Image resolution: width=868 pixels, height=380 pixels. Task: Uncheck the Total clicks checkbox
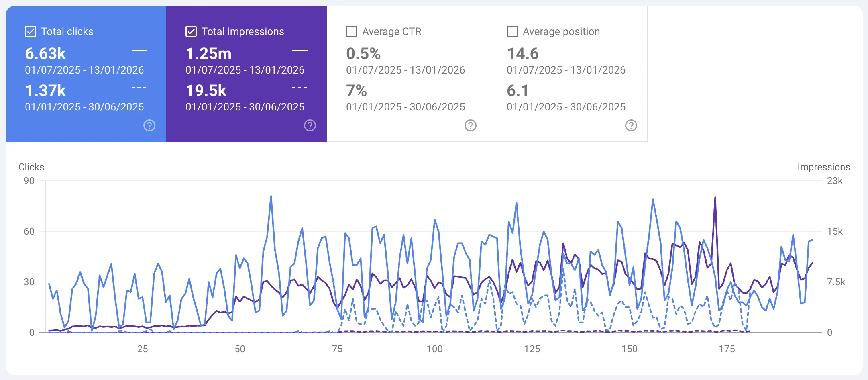[x=30, y=31]
